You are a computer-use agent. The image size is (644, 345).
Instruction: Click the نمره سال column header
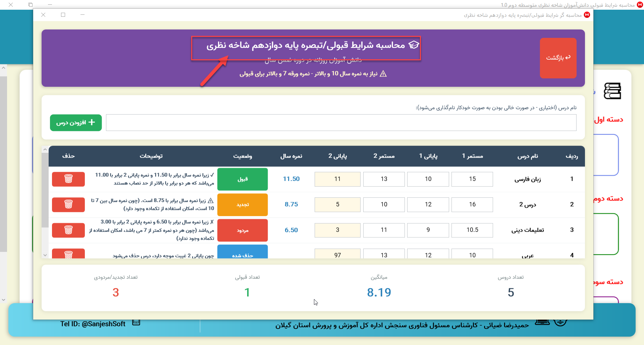pyautogui.click(x=291, y=156)
